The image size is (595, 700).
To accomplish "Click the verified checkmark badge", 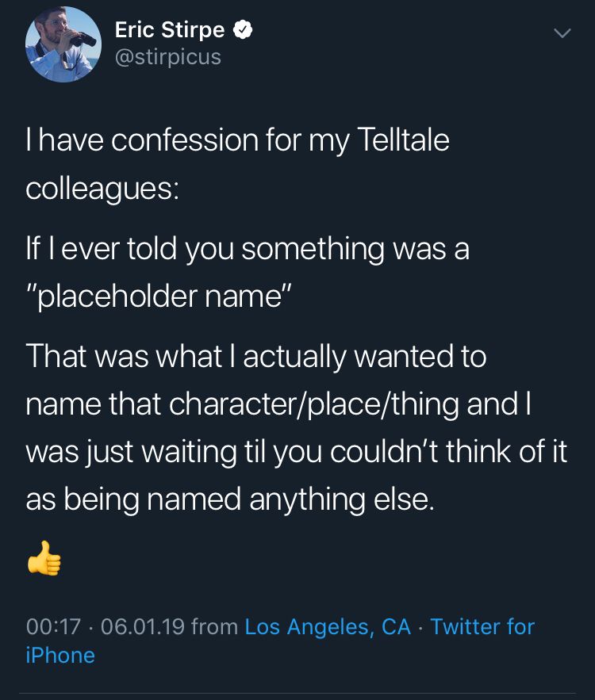I will pyautogui.click(x=244, y=31).
